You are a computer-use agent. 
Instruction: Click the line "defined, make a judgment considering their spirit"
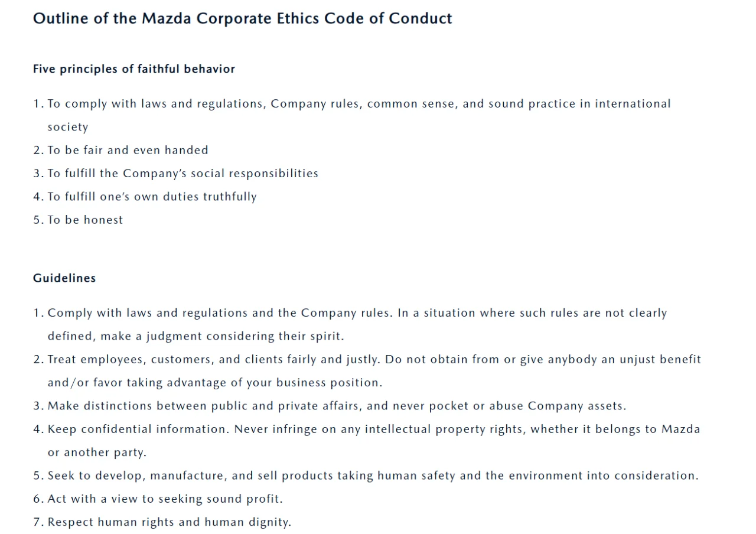(x=195, y=336)
